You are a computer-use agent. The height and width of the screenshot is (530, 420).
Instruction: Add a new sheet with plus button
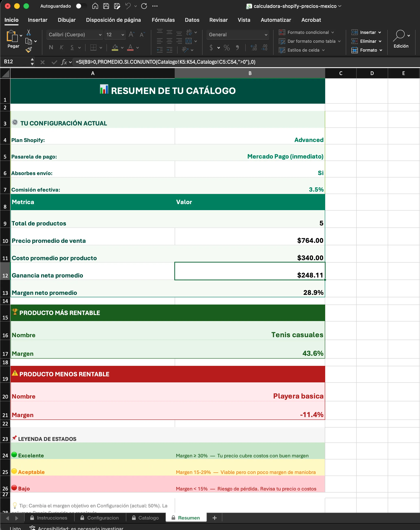[214, 518]
